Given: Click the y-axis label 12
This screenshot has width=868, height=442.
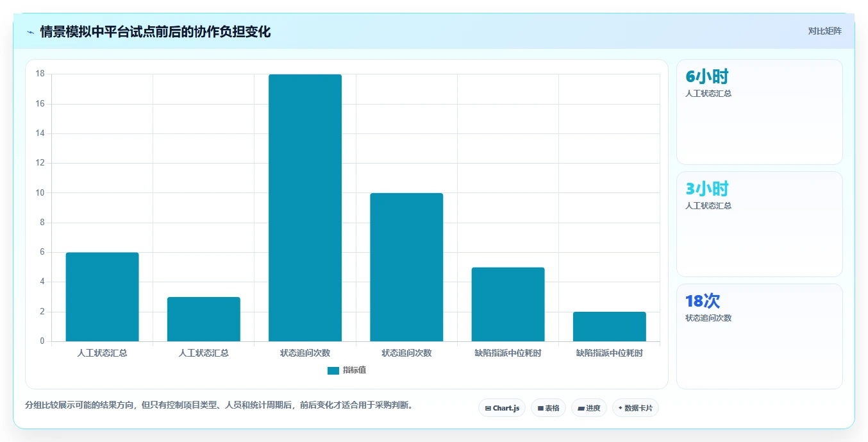Looking at the screenshot, I should coord(40,163).
